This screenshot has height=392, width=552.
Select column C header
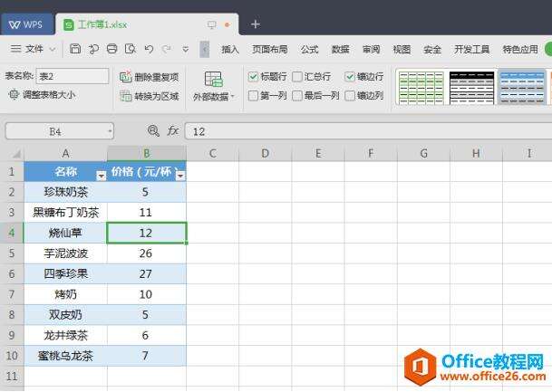[213, 154]
